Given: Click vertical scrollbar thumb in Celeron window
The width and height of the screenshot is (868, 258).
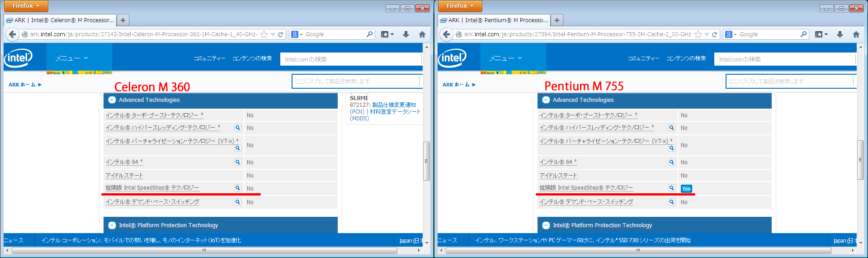Looking at the screenshot, I should [426, 161].
